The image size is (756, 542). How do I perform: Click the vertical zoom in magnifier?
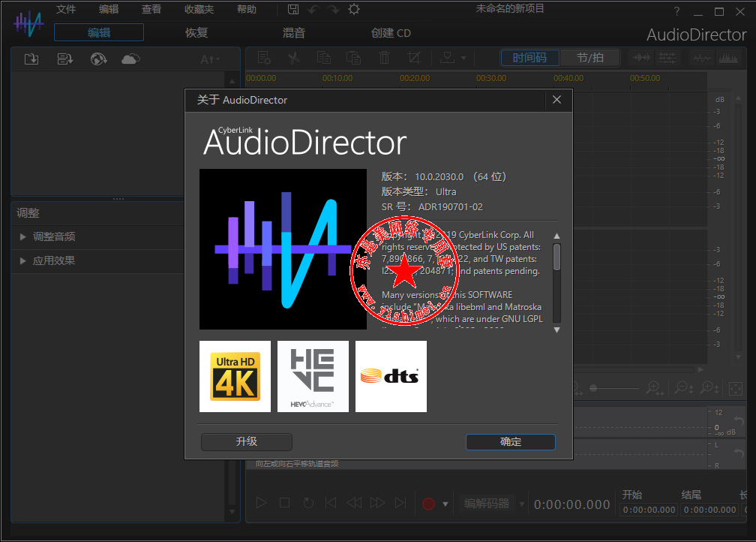(x=710, y=388)
